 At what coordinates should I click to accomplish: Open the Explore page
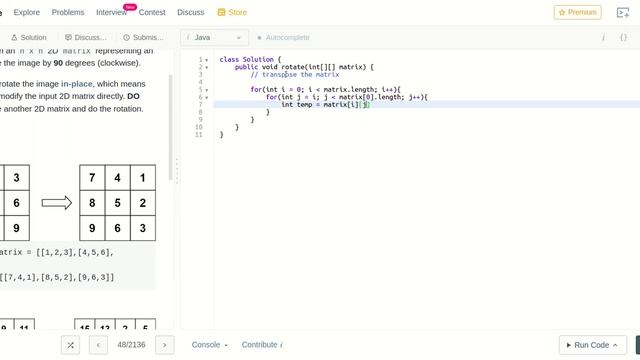tap(27, 12)
